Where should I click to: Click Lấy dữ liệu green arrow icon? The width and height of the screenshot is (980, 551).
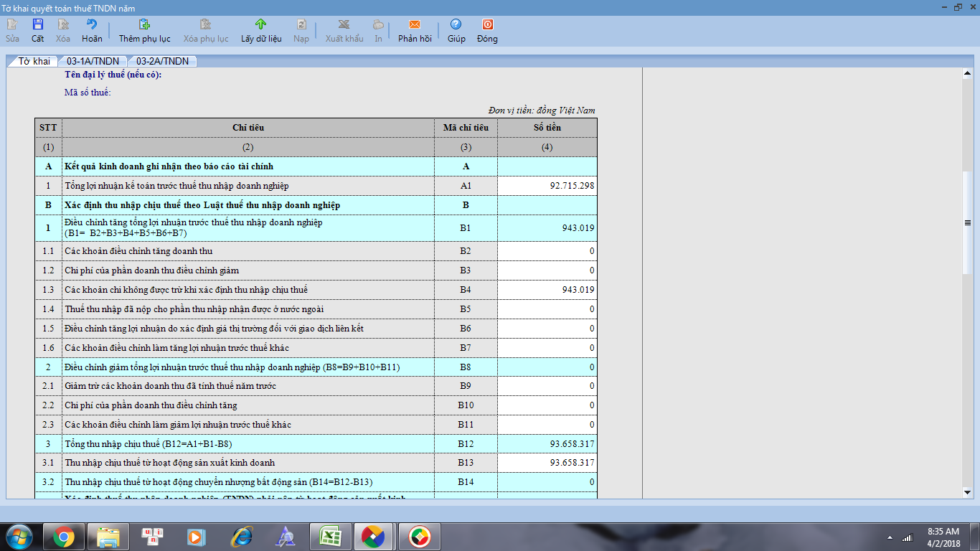tap(261, 24)
